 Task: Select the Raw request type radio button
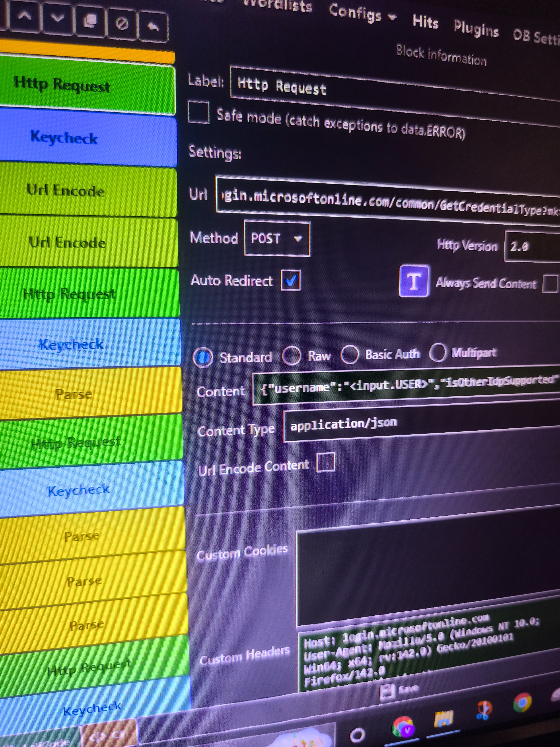[x=291, y=355]
